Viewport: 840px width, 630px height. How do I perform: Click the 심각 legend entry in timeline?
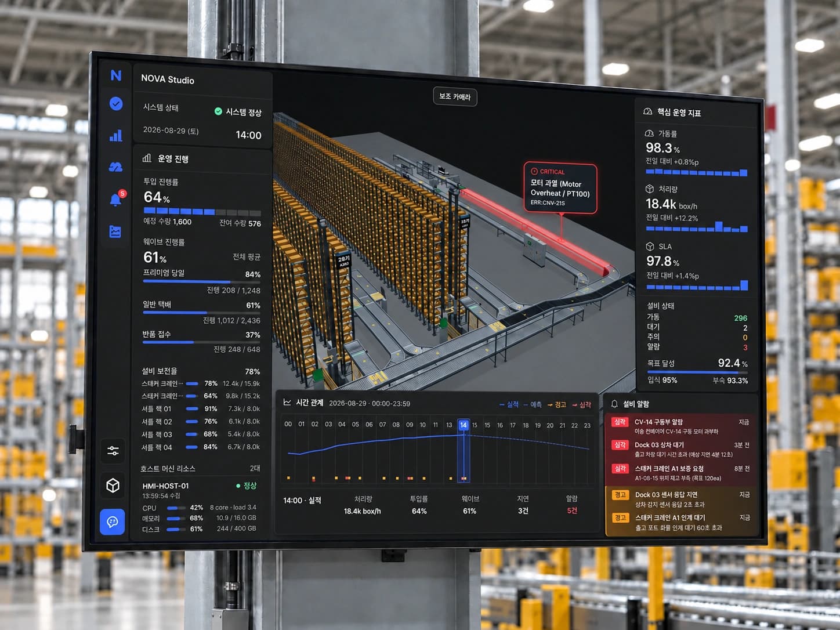(x=582, y=405)
